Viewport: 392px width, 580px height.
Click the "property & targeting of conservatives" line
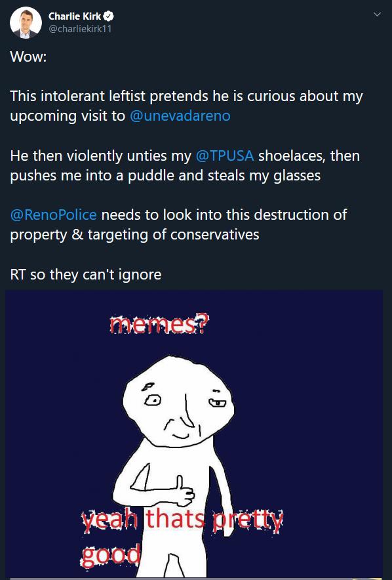point(134,234)
